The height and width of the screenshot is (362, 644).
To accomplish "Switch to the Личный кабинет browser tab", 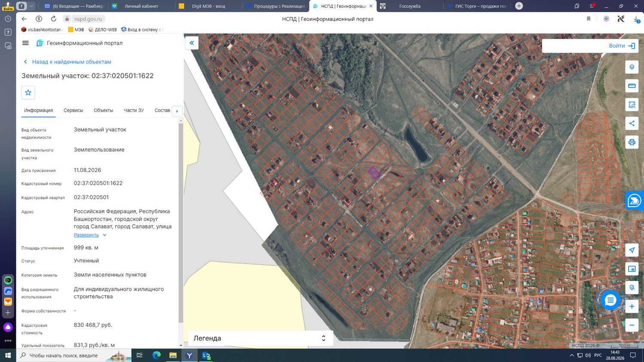I will click(141, 6).
